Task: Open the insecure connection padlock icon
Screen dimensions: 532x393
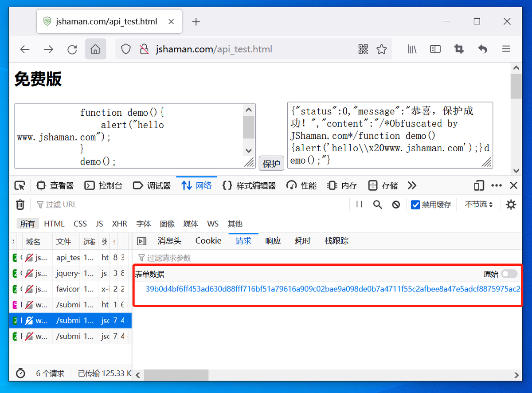Action: pyautogui.click(x=144, y=49)
